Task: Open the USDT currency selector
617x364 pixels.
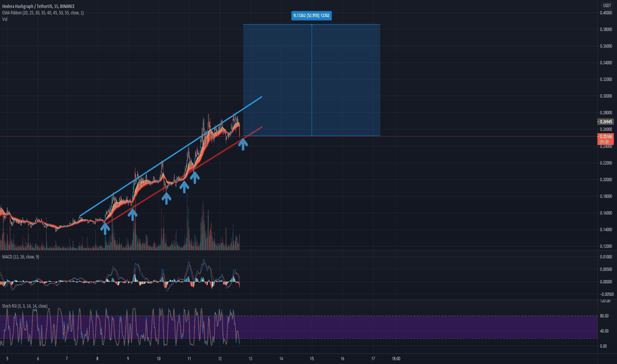Action: coord(607,5)
